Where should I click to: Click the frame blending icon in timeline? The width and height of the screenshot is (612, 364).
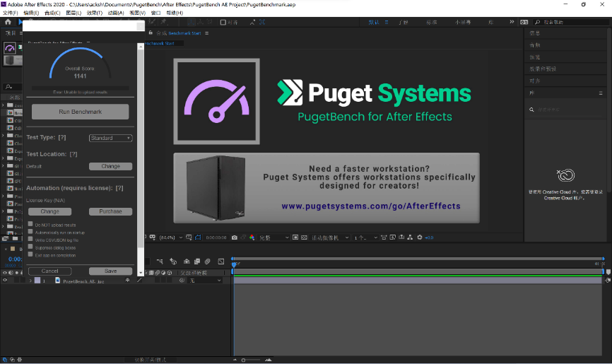[x=196, y=261]
